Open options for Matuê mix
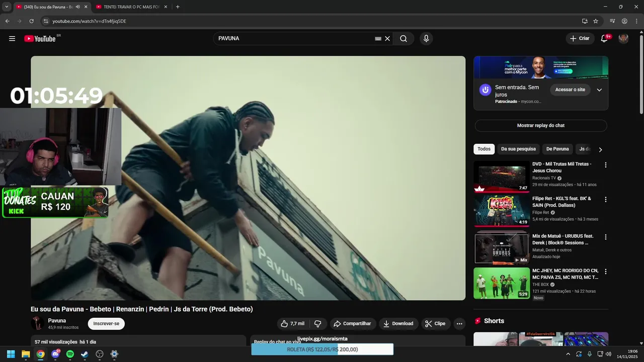644x362 pixels. [606, 237]
